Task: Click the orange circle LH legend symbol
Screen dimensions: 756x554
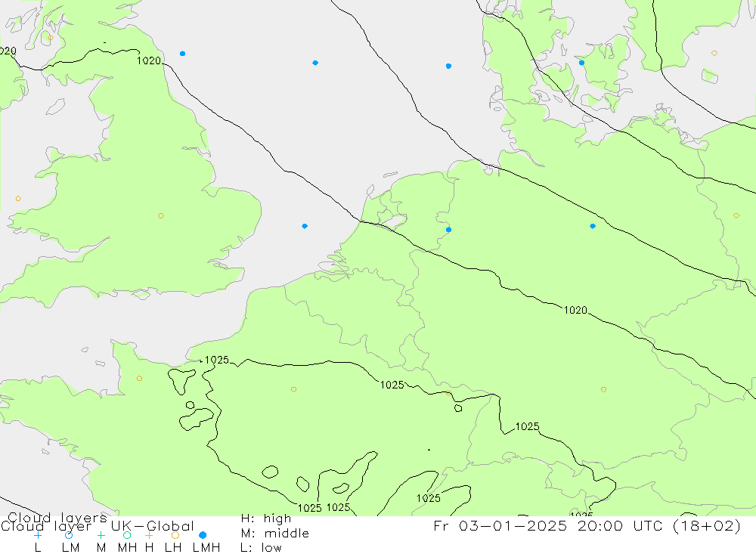Action: coord(175,535)
